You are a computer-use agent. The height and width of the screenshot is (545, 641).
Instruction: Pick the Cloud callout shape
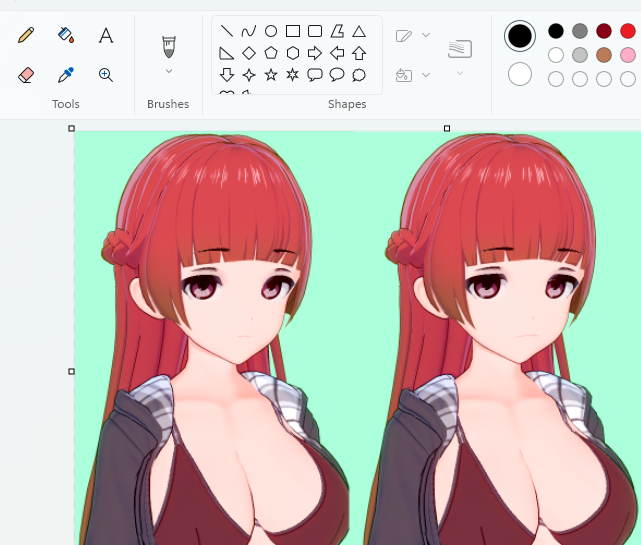pyautogui.click(x=359, y=75)
